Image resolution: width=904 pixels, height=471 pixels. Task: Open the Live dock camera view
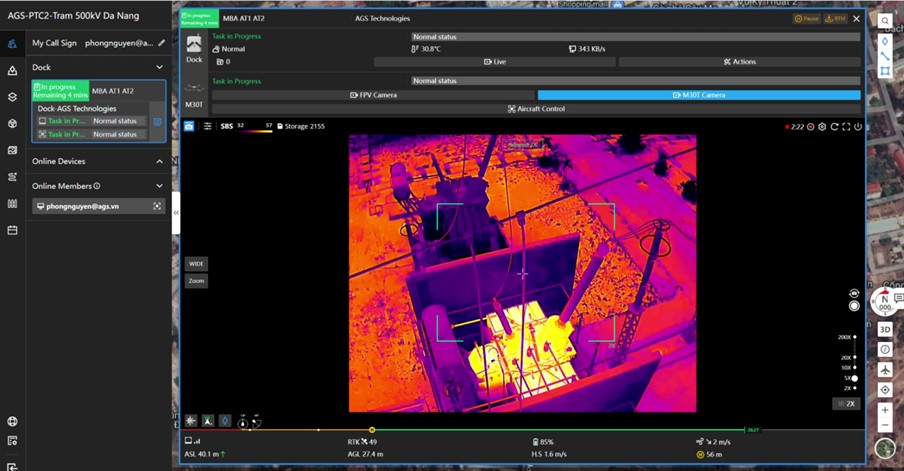tap(495, 62)
